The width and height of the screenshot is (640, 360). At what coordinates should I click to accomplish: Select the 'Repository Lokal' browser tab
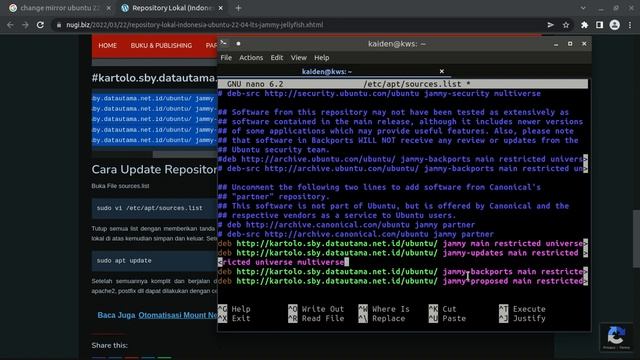171,8
